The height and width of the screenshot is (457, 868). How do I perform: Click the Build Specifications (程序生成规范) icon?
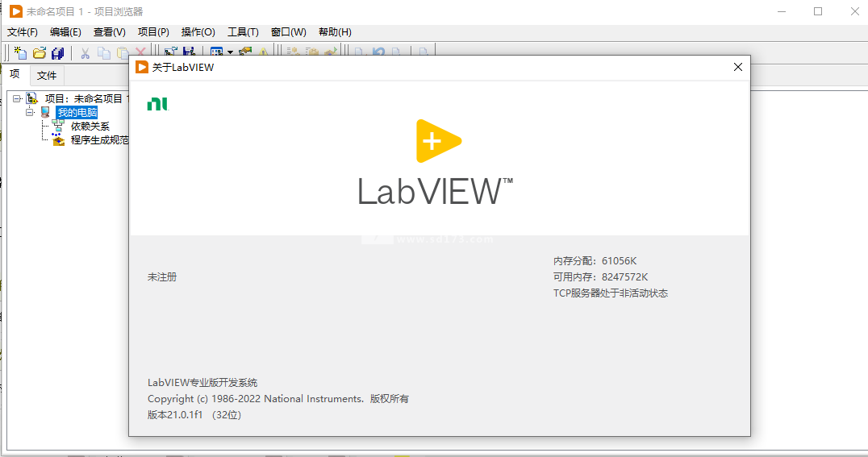[58, 139]
